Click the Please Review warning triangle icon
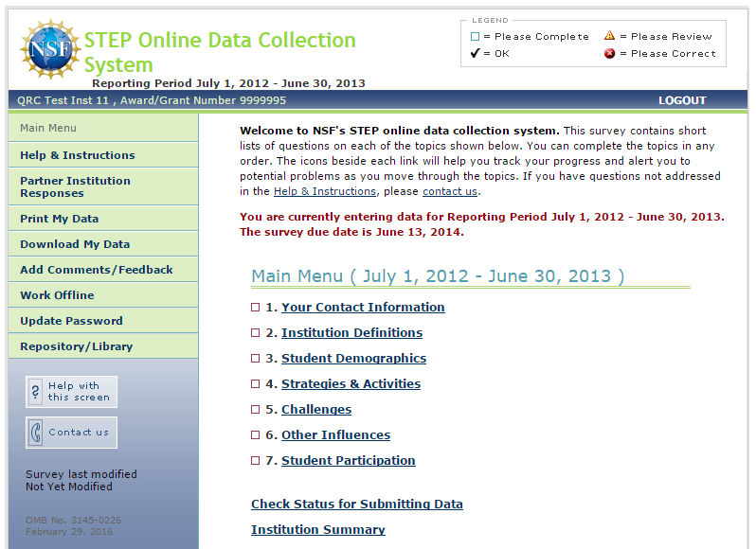The width and height of the screenshot is (756, 549). coord(609,36)
